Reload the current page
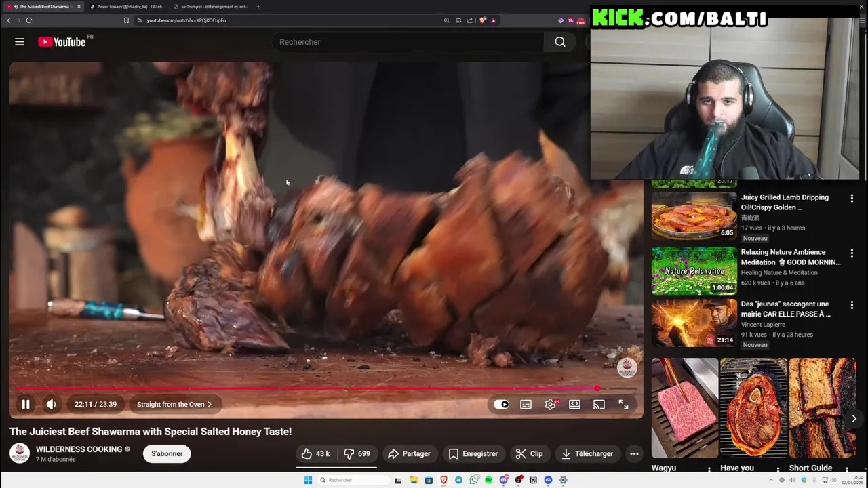 [29, 20]
